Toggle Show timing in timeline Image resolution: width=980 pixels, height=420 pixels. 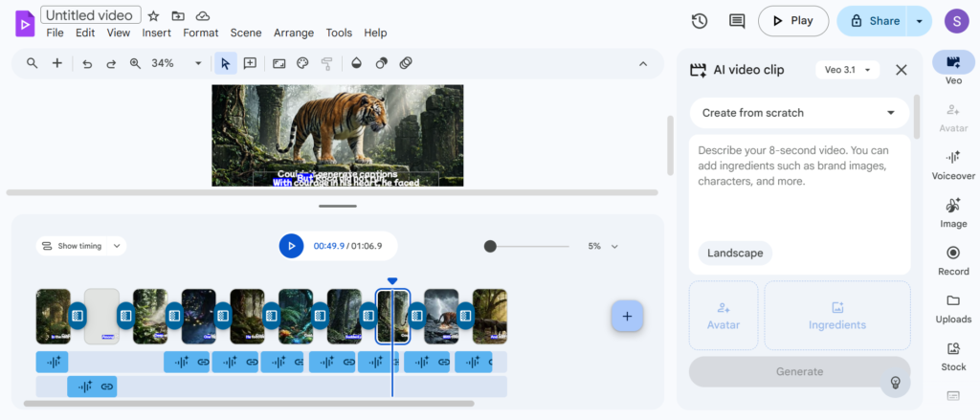71,246
